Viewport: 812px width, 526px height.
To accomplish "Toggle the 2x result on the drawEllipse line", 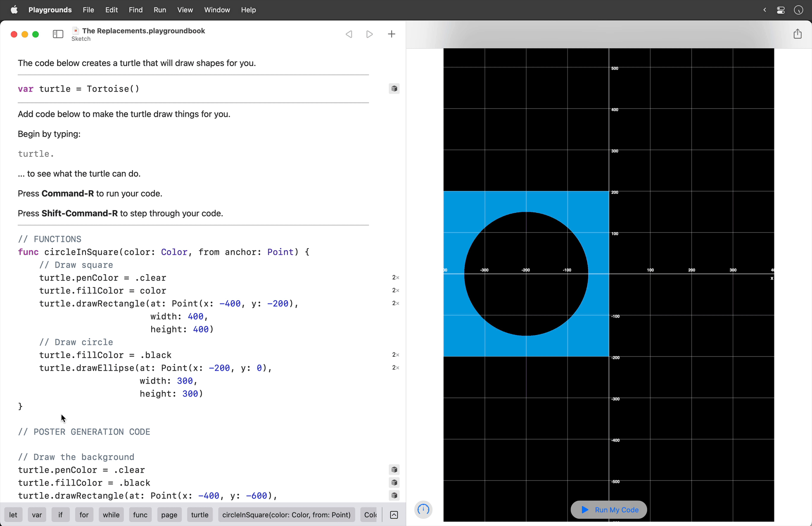I will tap(395, 367).
